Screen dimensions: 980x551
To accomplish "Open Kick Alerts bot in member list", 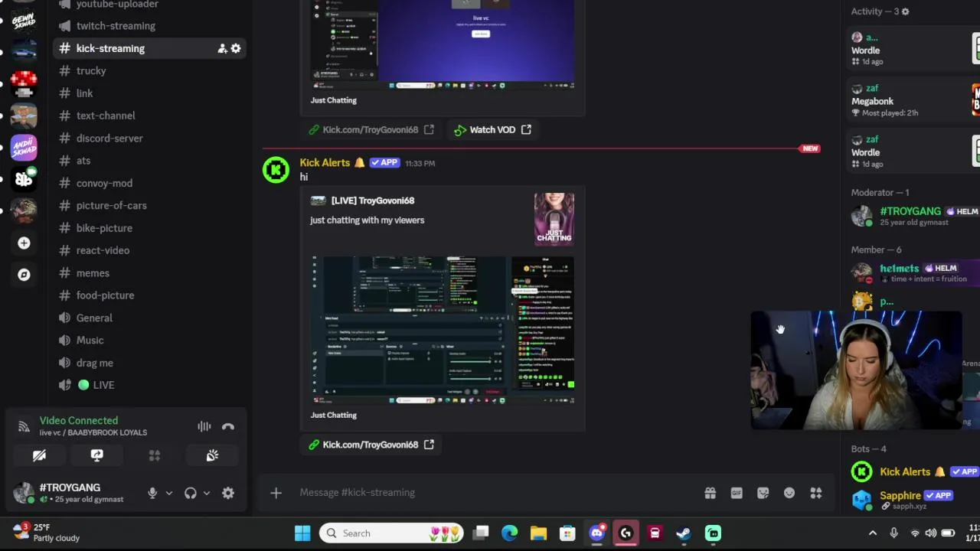I will (914, 472).
